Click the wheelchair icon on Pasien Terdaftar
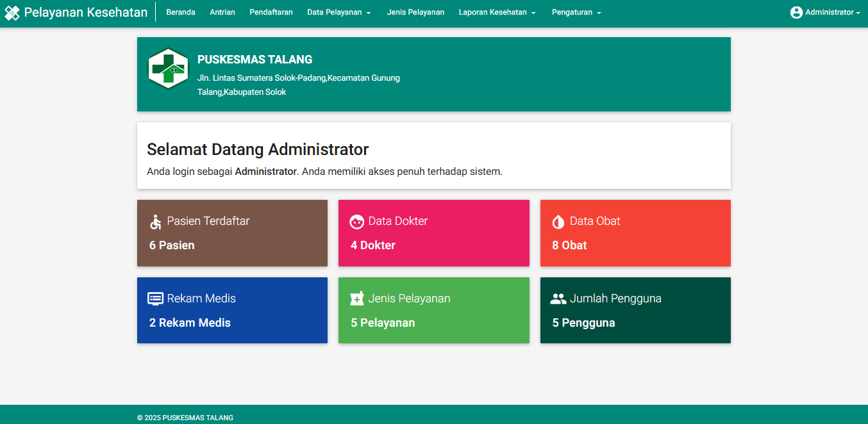The width and height of the screenshot is (868, 424). coord(156,222)
